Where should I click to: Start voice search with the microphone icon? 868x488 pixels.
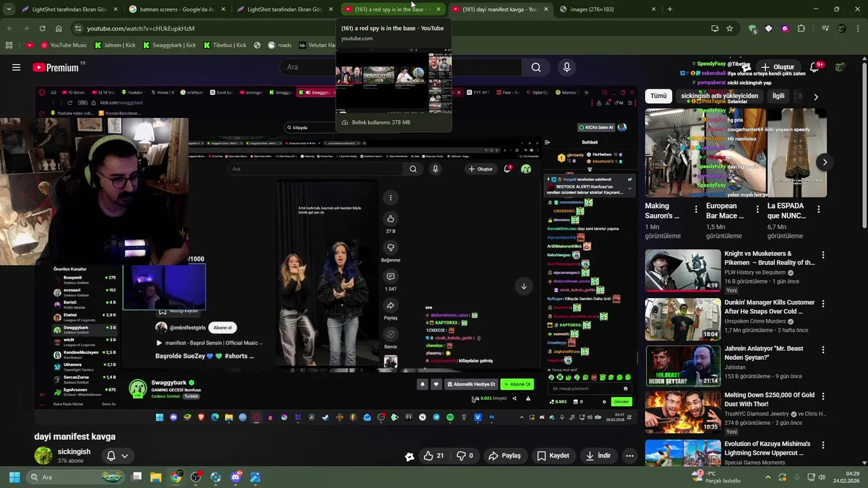pos(567,67)
